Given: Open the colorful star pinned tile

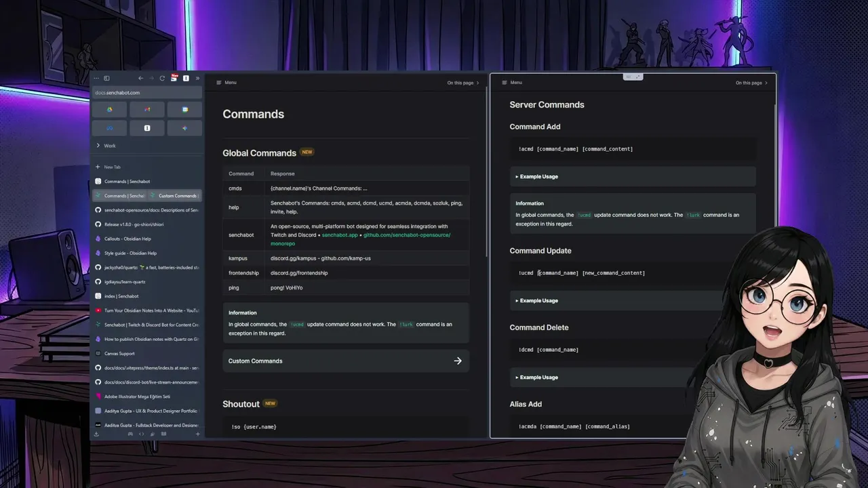Looking at the screenshot, I should (184, 127).
